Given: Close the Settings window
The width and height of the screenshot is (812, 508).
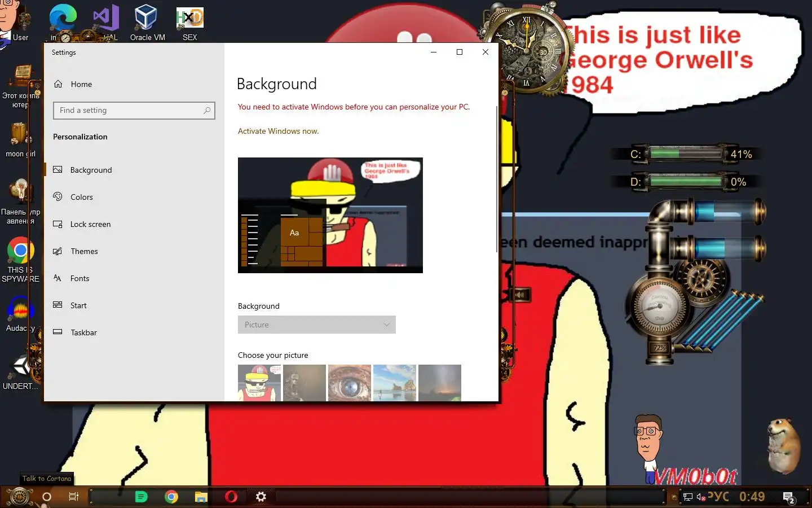Looking at the screenshot, I should coord(486,52).
